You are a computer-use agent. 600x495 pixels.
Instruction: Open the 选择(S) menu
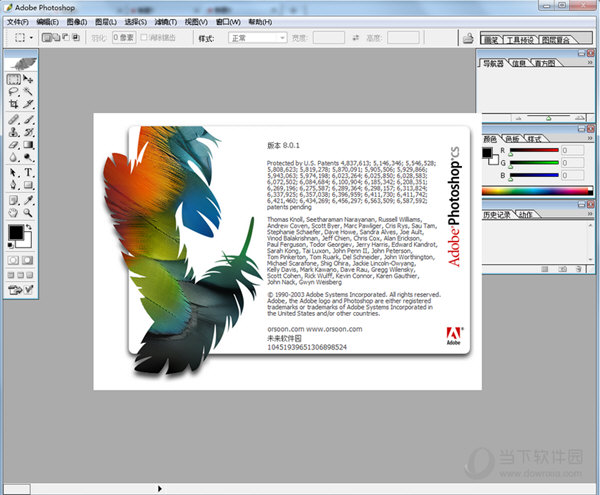tap(135, 22)
